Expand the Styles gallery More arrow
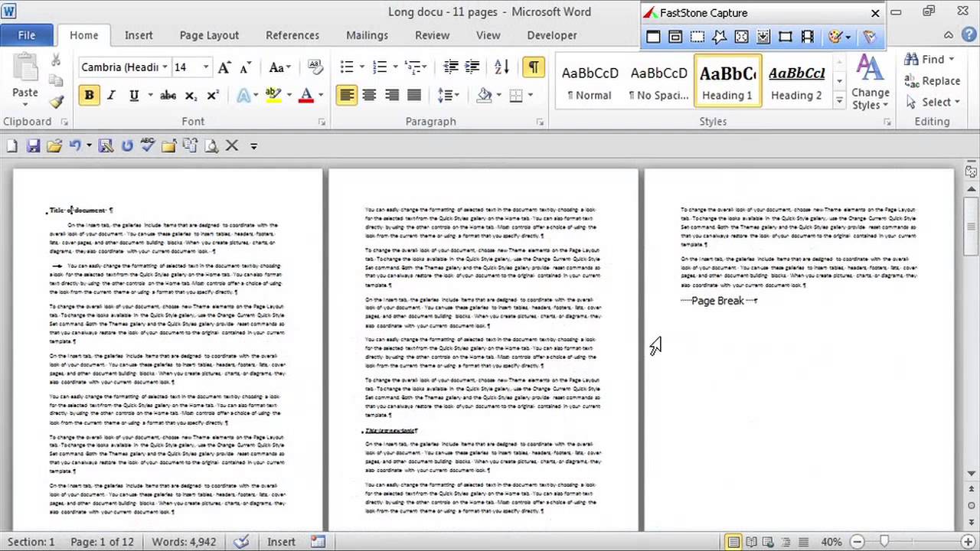 pos(839,100)
